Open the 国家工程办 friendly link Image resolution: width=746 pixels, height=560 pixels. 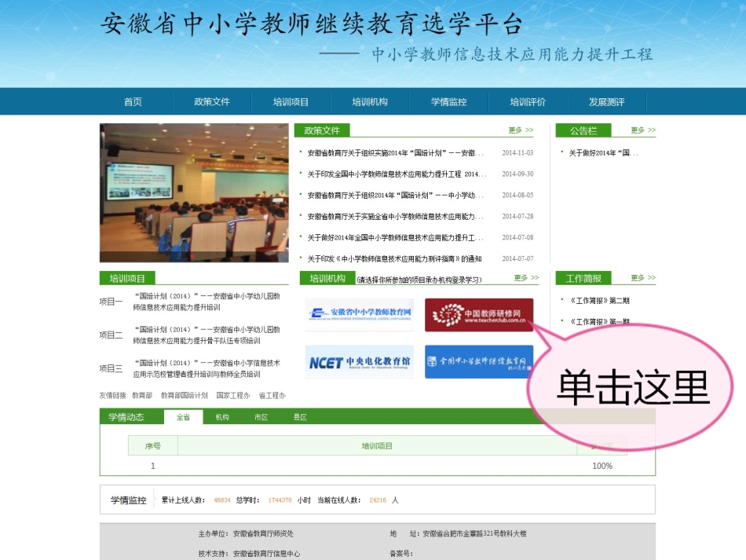tap(233, 395)
